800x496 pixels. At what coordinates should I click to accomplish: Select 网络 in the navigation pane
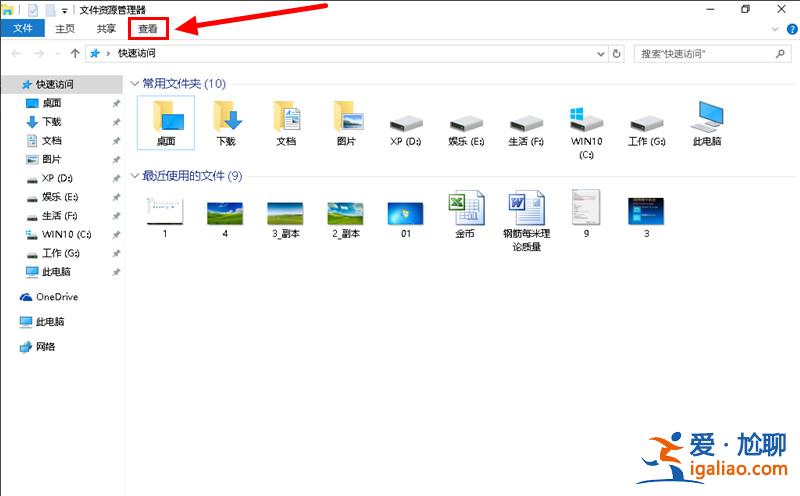tap(45, 347)
